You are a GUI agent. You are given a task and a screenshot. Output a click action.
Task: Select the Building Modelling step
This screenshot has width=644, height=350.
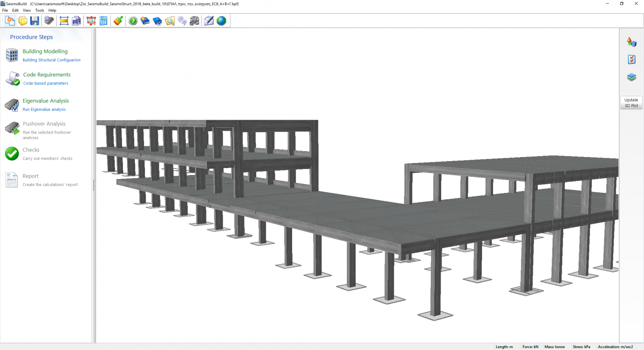coord(45,52)
